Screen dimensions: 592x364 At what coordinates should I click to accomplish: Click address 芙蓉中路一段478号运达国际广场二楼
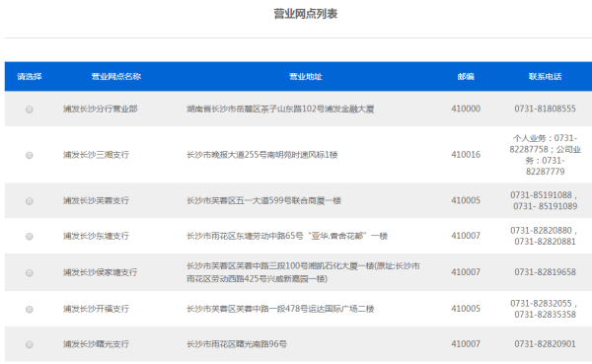pyautogui.click(x=280, y=309)
